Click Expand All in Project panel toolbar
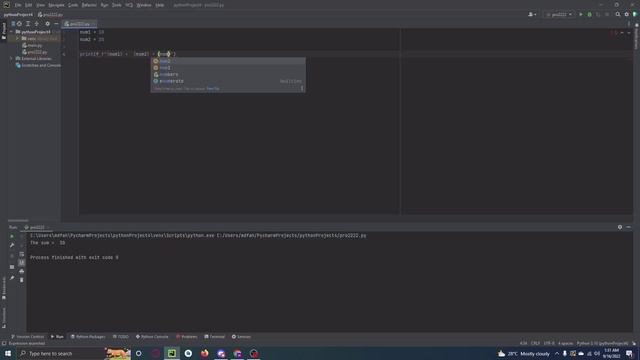Image resolution: width=640 pixels, height=360 pixels. (x=28, y=24)
